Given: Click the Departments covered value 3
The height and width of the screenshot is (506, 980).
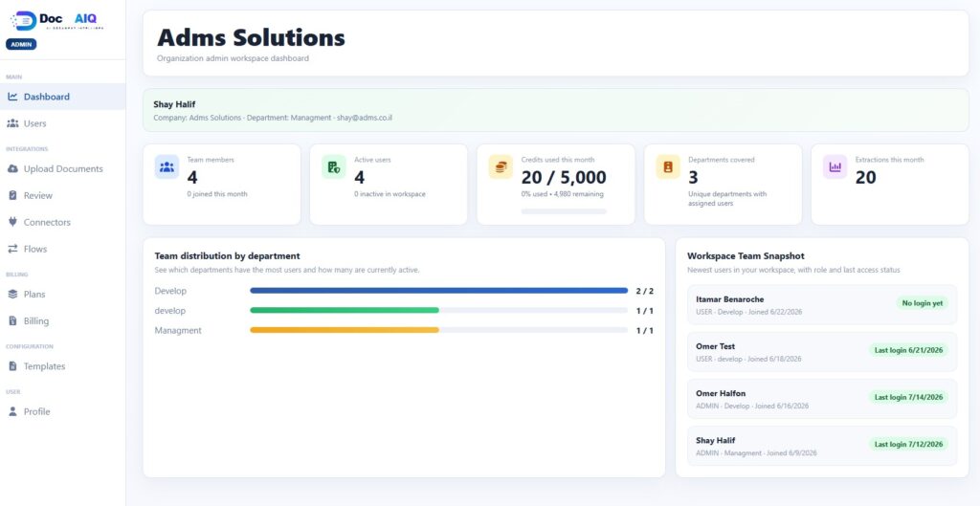Looking at the screenshot, I should click(693, 177).
